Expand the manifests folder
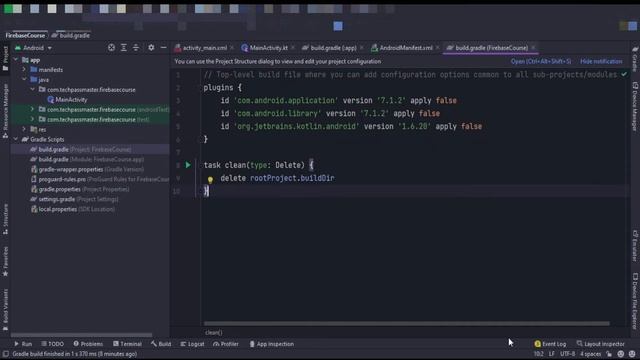 [x=24, y=70]
